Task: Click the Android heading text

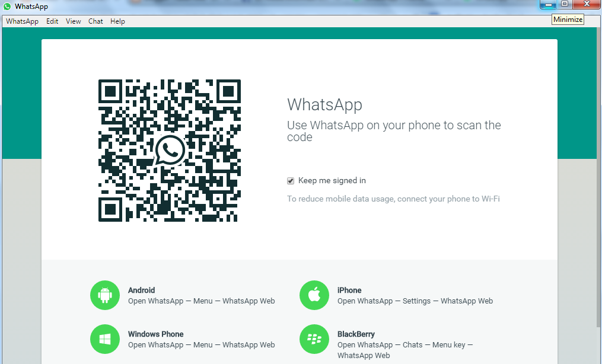Action: click(142, 290)
